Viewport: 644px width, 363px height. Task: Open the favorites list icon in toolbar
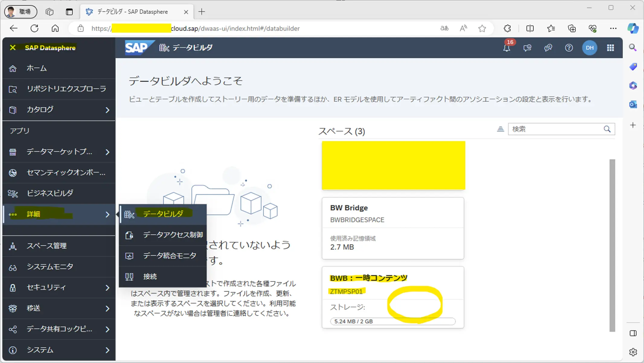[551, 28]
